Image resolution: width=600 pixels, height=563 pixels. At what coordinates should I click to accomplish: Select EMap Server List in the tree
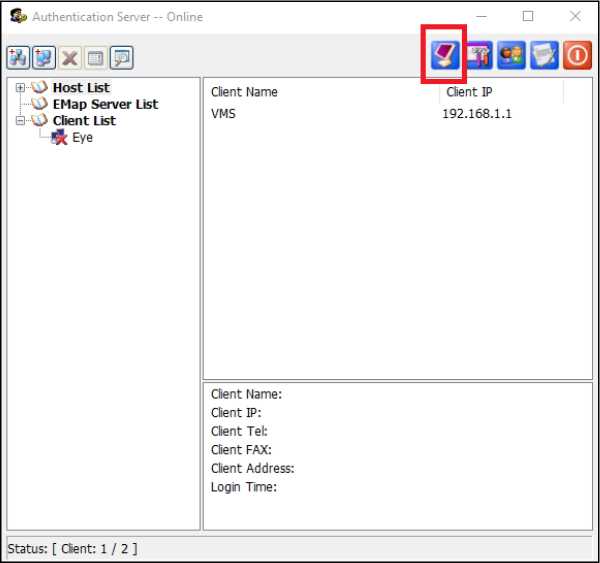point(105,104)
